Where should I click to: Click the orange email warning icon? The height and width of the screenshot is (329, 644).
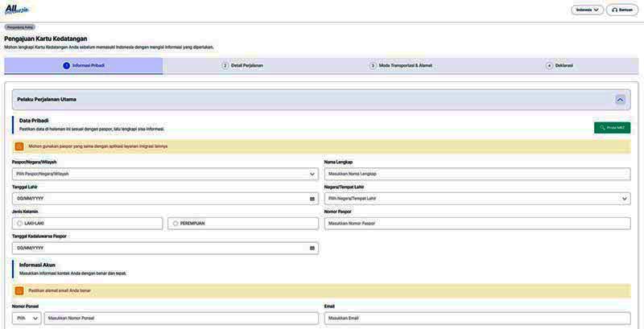tap(19, 290)
